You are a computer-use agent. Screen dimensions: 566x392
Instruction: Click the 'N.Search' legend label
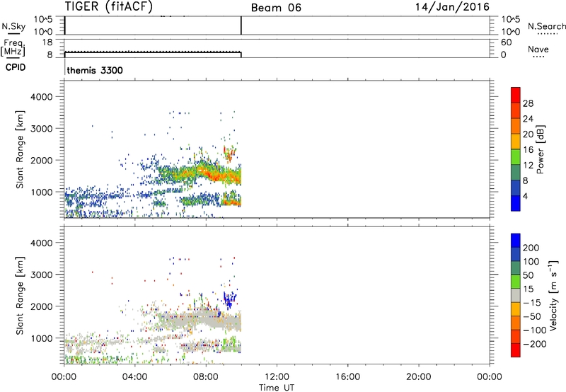546,26
